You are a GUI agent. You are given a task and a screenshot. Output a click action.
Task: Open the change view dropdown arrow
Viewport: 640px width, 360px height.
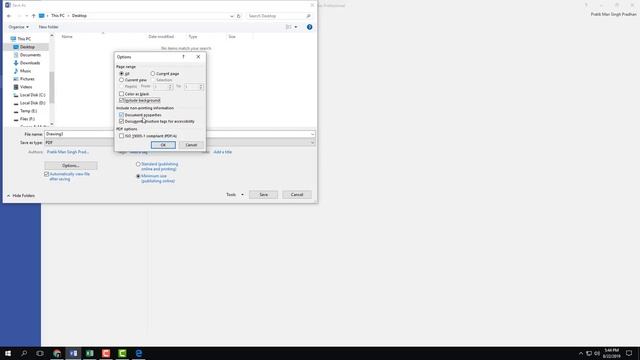point(296,27)
